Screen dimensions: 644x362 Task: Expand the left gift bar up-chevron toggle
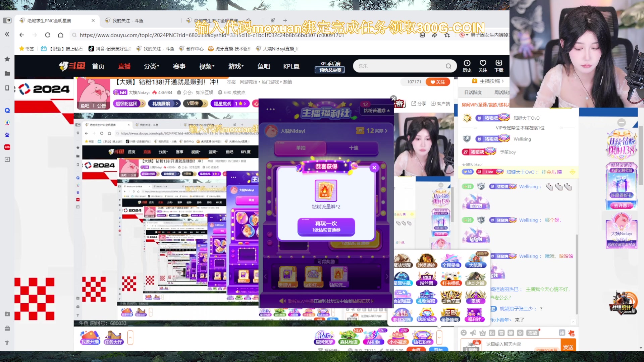130,337
